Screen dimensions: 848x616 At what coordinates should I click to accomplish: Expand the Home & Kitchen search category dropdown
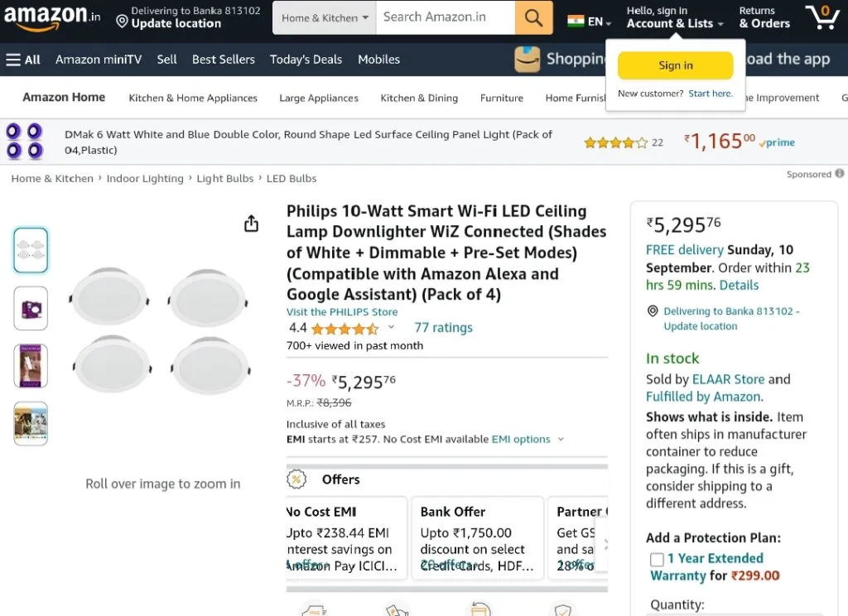(325, 18)
